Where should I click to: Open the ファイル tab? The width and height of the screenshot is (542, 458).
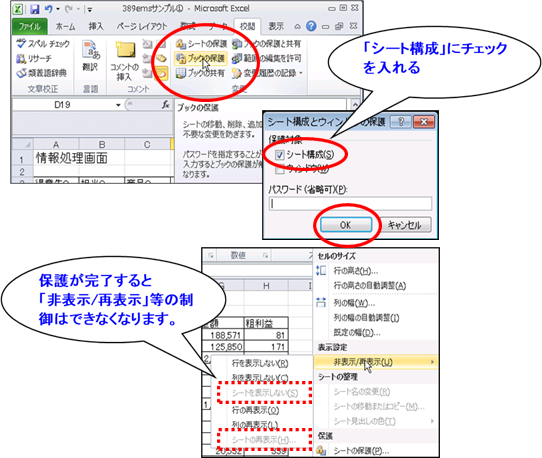(29, 27)
